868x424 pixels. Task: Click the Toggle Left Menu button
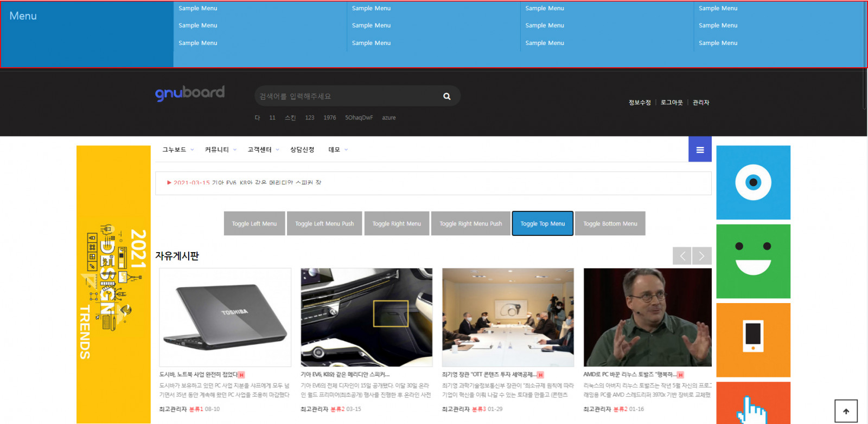point(254,223)
